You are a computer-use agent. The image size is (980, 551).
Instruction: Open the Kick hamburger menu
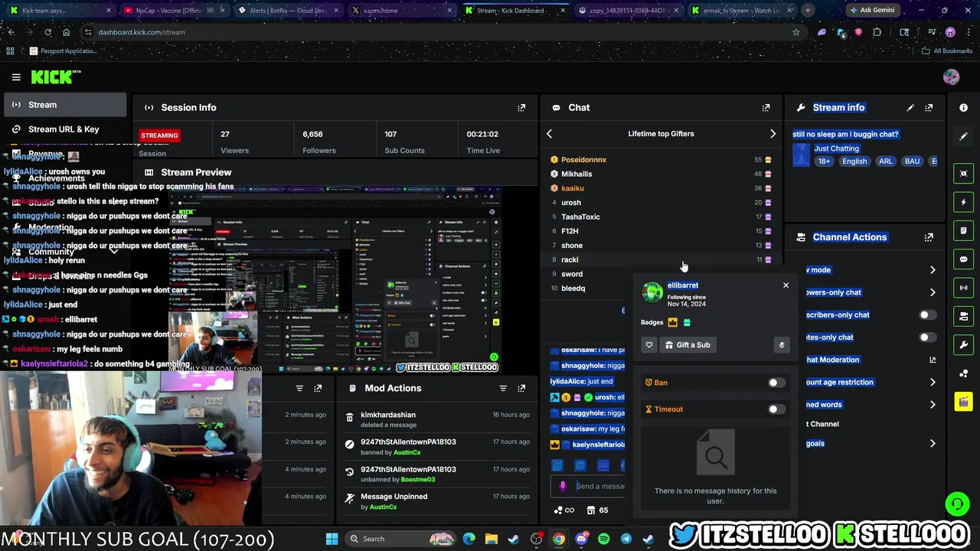pos(16,77)
